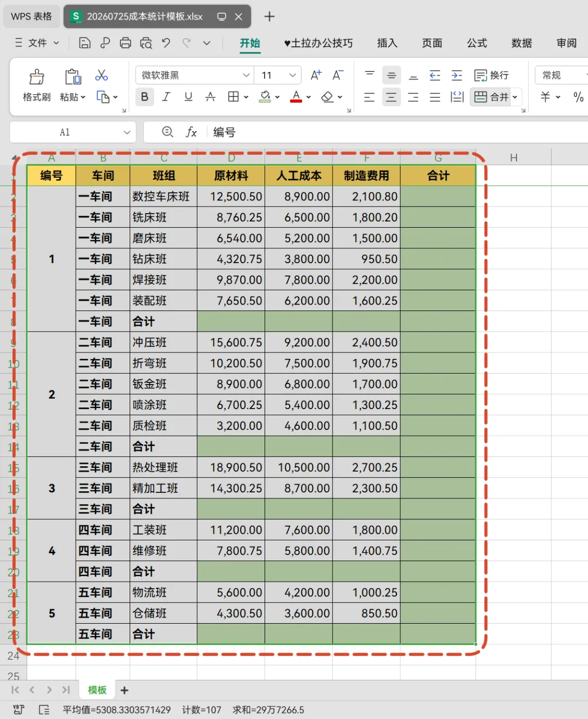This screenshot has width=588, height=719.
Task: Go to first sheet navigation arrow
Action: [x=15, y=690]
